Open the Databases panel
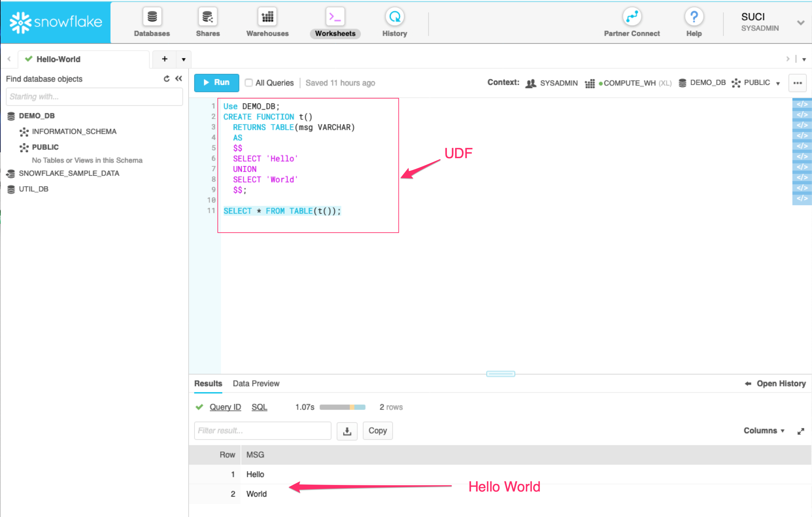812x517 pixels. pos(152,22)
